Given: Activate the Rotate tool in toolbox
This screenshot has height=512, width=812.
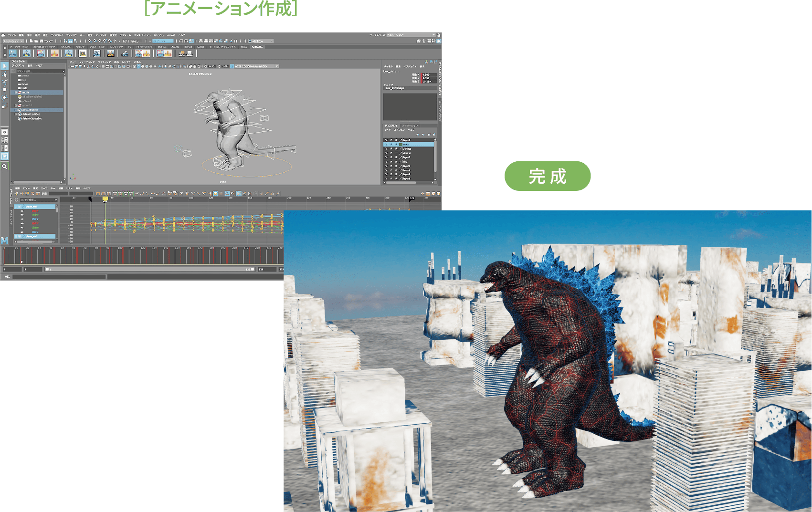Looking at the screenshot, I should click(x=4, y=97).
